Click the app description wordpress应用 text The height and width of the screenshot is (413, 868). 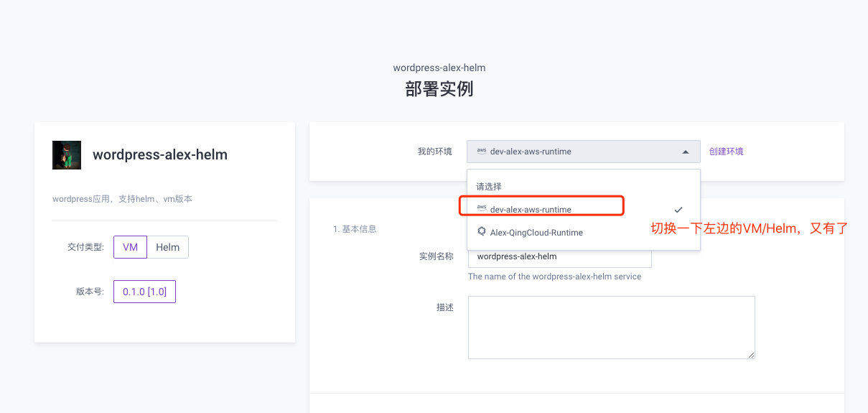point(122,199)
